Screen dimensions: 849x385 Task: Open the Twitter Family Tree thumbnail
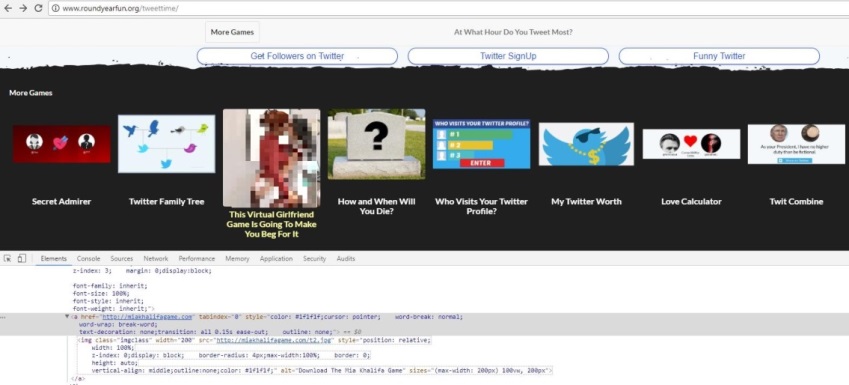click(x=166, y=144)
